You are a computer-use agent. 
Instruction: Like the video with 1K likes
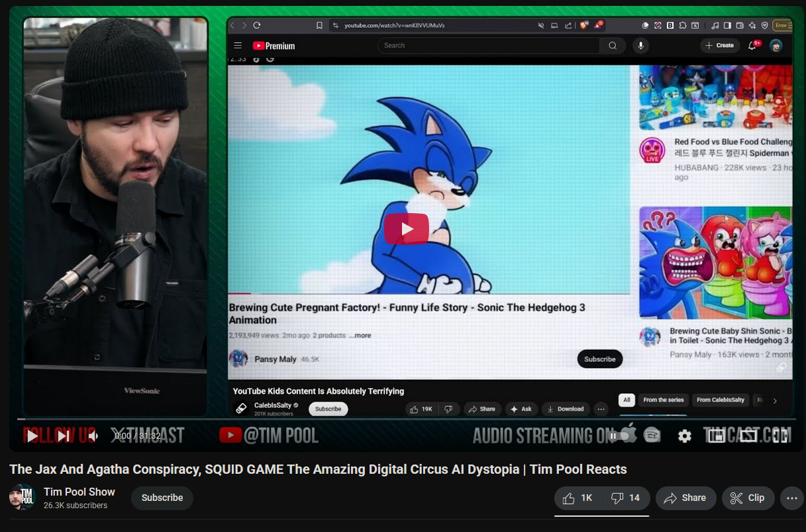577,498
